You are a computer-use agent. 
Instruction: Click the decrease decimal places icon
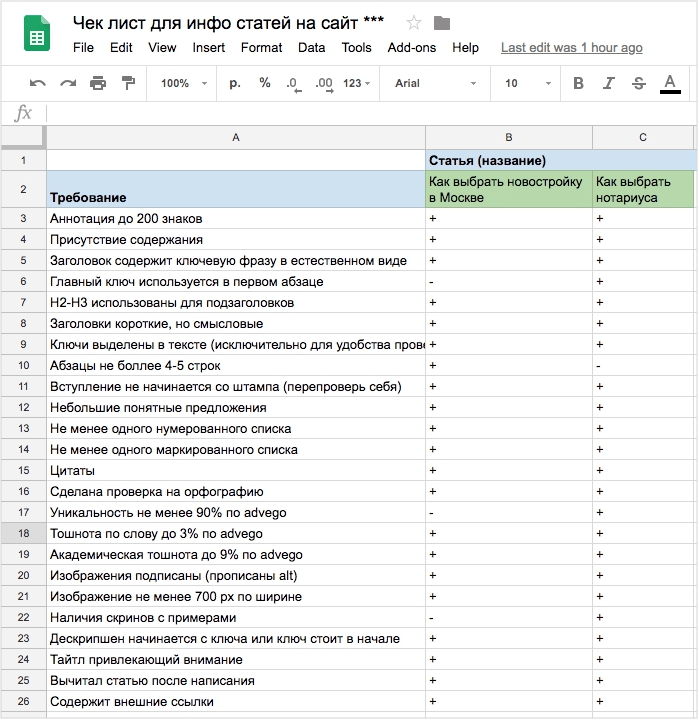(292, 83)
